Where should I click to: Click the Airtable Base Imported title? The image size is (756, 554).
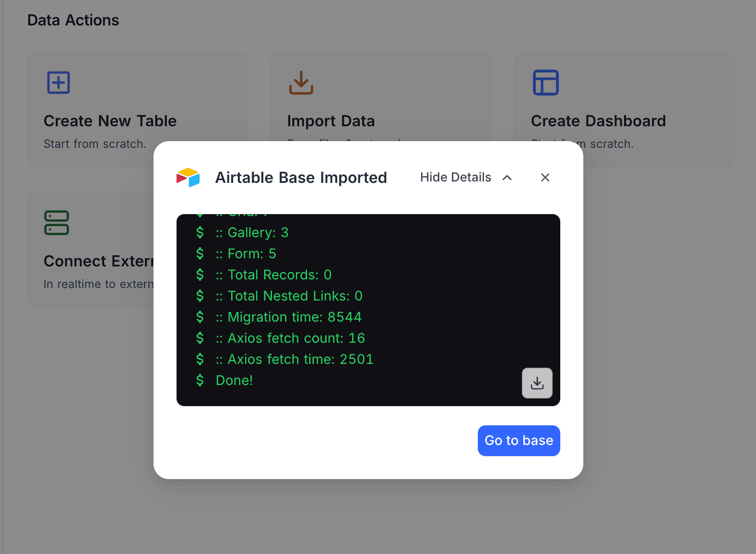(x=301, y=178)
